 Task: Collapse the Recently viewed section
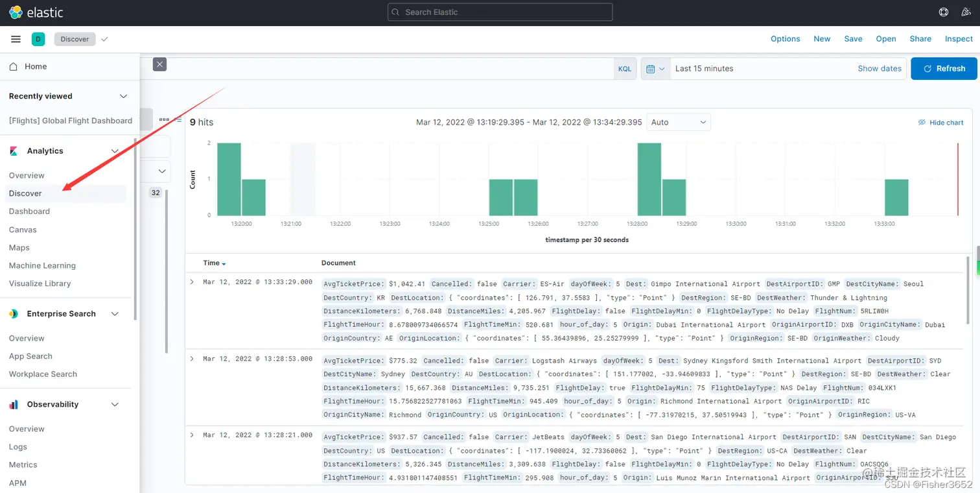(123, 96)
